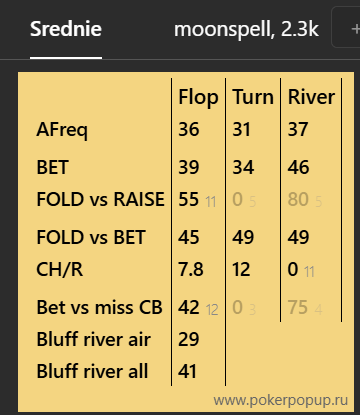Open the www.pokerpopup.ru link
This screenshot has height=415, width=360.
281,400
